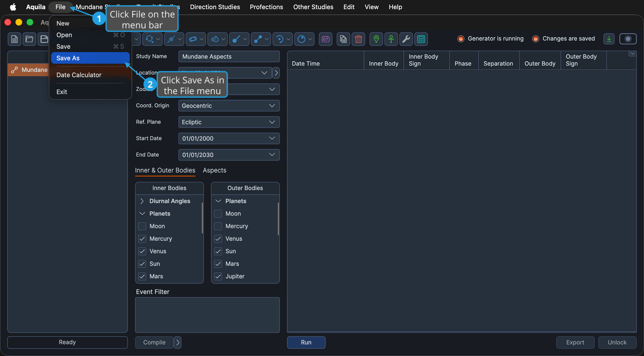The height and width of the screenshot is (356, 644).
Task: Uncheck Jupiter in Outer Bodies
Action: coord(218,276)
